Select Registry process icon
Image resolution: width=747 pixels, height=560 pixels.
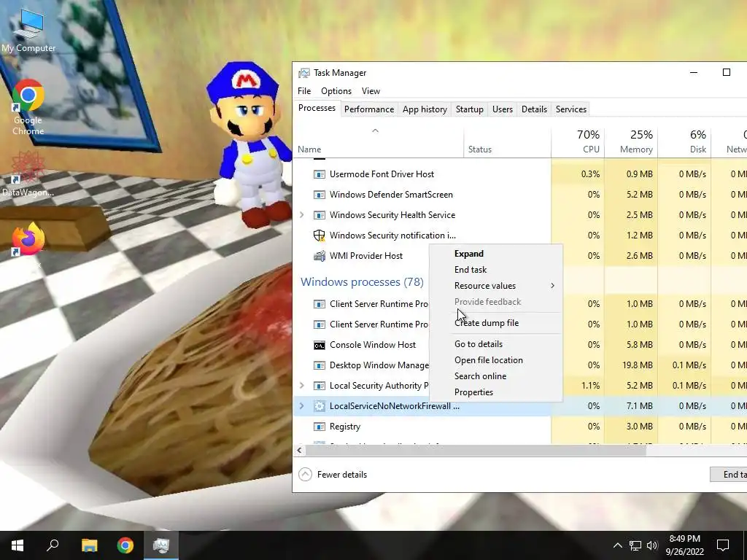[x=320, y=427]
